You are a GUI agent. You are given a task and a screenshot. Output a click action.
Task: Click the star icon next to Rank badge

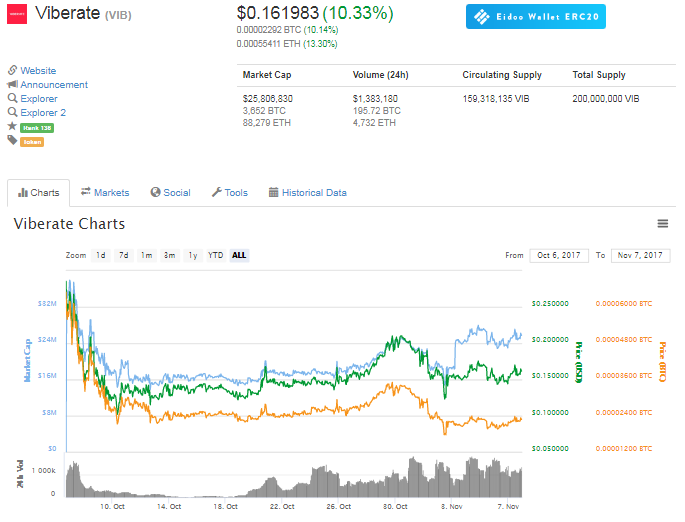tap(12, 126)
